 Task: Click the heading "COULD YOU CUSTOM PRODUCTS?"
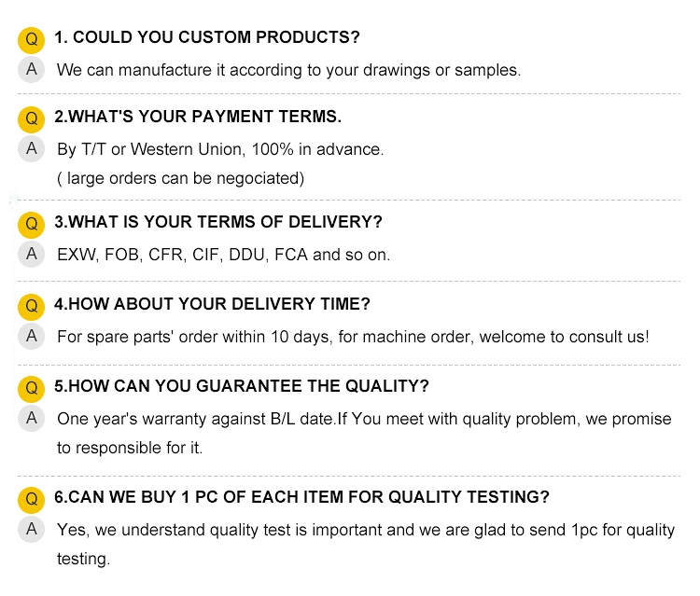(x=207, y=38)
